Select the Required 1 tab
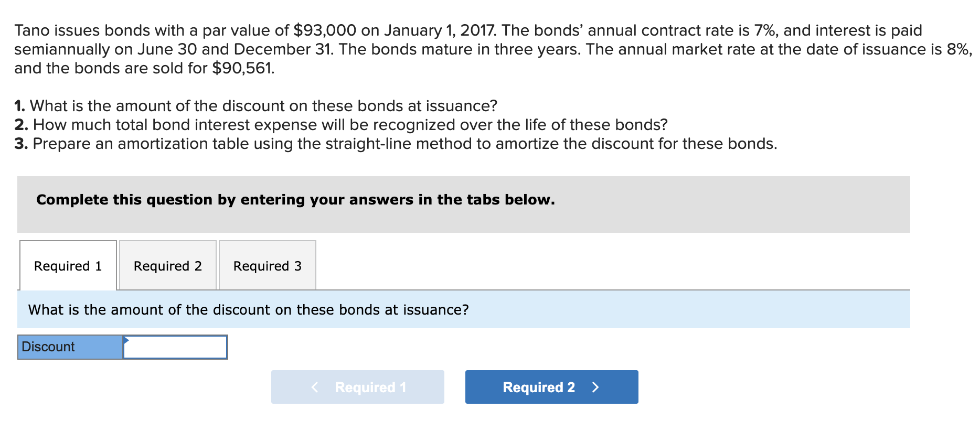This screenshot has width=980, height=431. [x=68, y=266]
